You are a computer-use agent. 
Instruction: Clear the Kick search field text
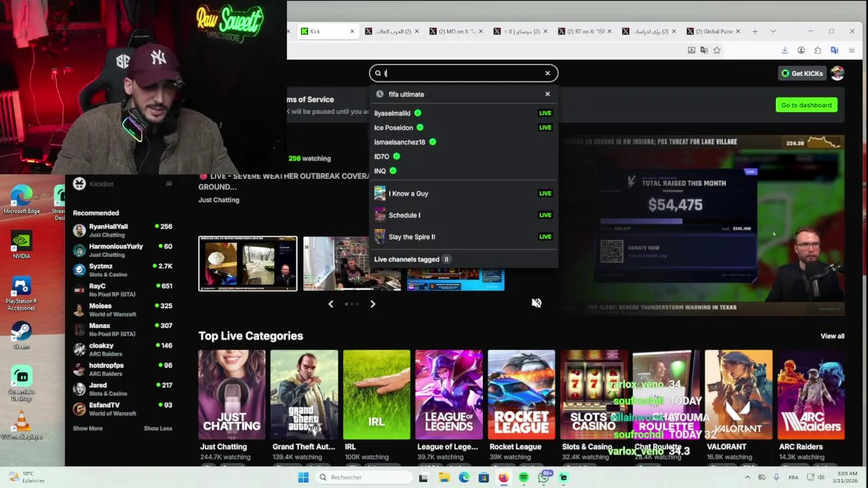tap(547, 73)
